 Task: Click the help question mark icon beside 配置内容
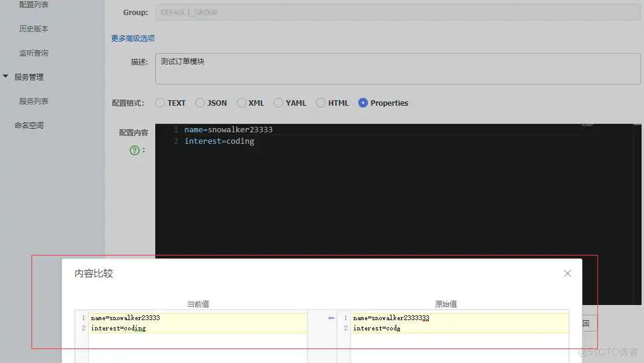coord(133,150)
